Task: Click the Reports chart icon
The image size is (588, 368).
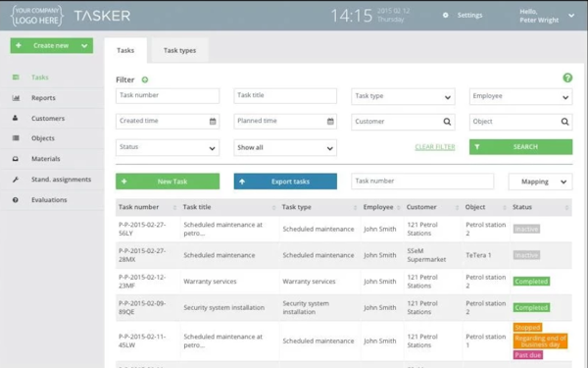Action: click(16, 97)
